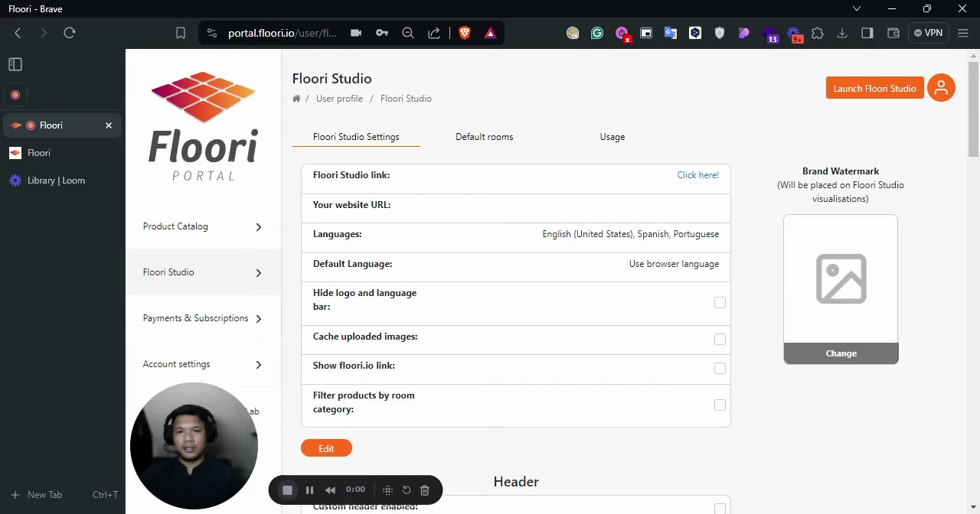Open site settings icon in address bar
This screenshot has height=514, width=980.
click(212, 33)
